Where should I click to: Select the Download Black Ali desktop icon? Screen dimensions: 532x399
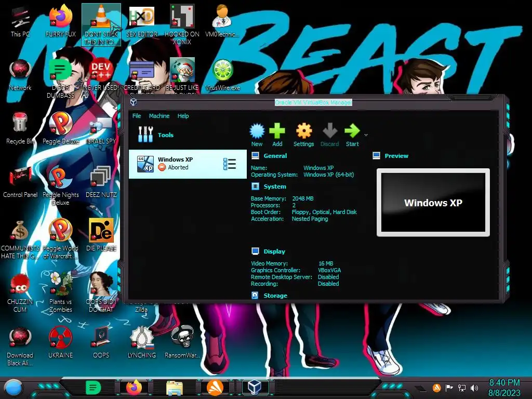click(x=20, y=346)
